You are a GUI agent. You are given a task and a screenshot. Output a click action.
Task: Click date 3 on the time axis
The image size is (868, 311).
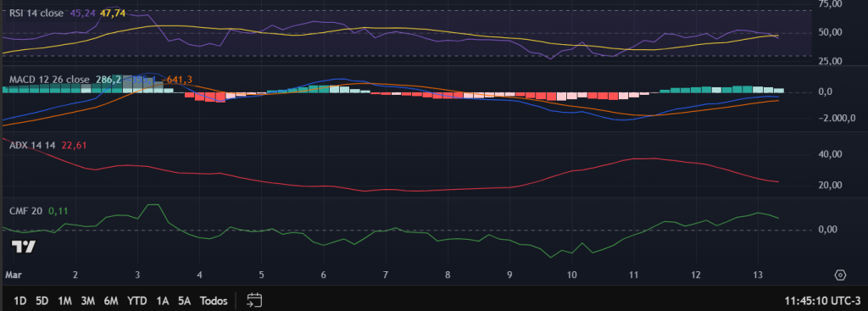pyautogui.click(x=137, y=275)
